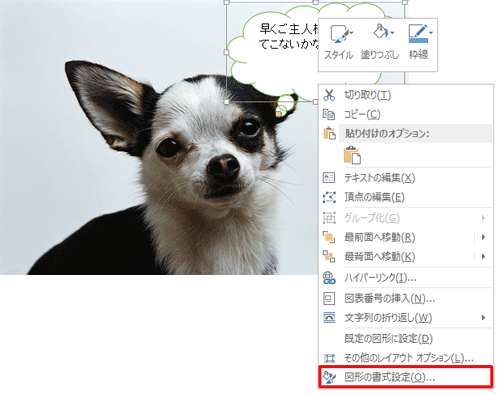Image resolution: width=500 pixels, height=395 pixels.
Task: Expand 文字列の折り返し submenu arrow
Action: click(x=483, y=318)
